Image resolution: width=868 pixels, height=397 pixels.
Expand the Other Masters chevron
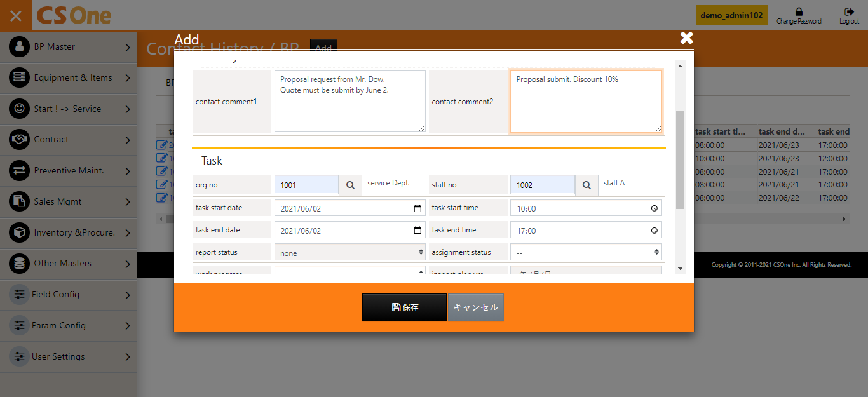127,264
